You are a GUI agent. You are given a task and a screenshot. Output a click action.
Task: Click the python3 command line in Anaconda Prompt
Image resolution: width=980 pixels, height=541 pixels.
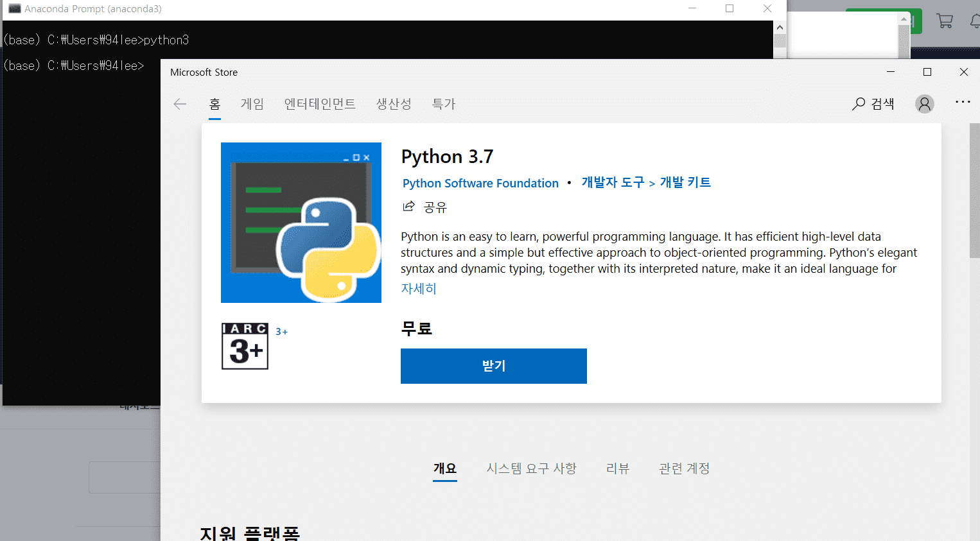96,40
